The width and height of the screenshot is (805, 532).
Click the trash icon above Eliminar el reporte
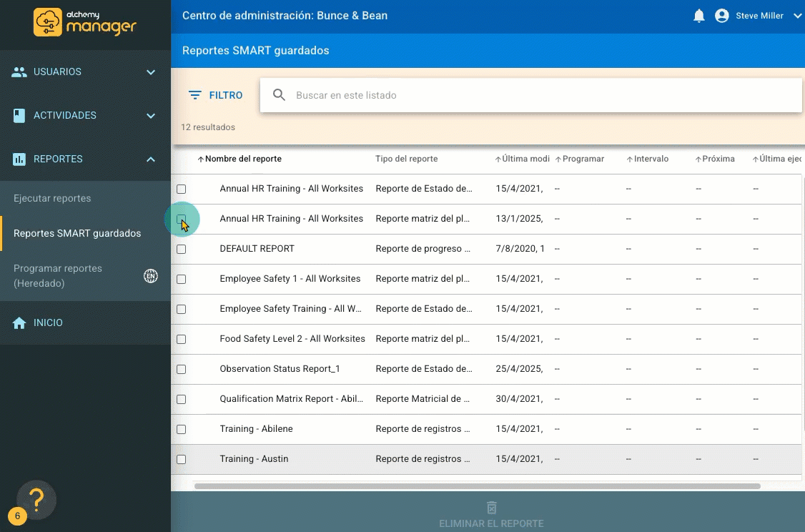491,507
